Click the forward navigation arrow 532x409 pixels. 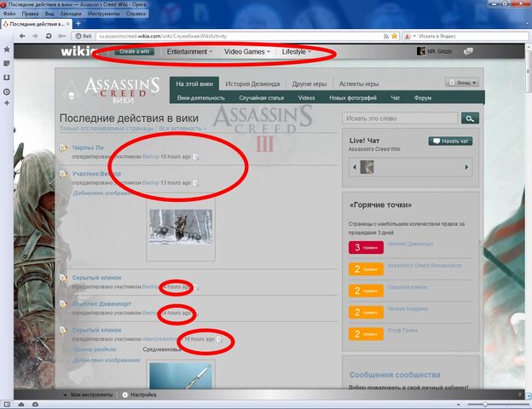[x=35, y=36]
